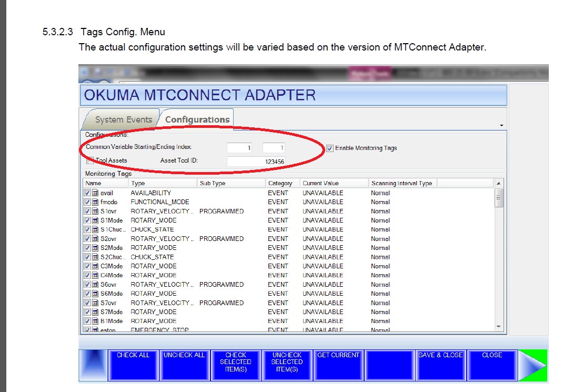Click the C3Mode row tag icon
Screen dimensions: 583x392
tap(95, 266)
